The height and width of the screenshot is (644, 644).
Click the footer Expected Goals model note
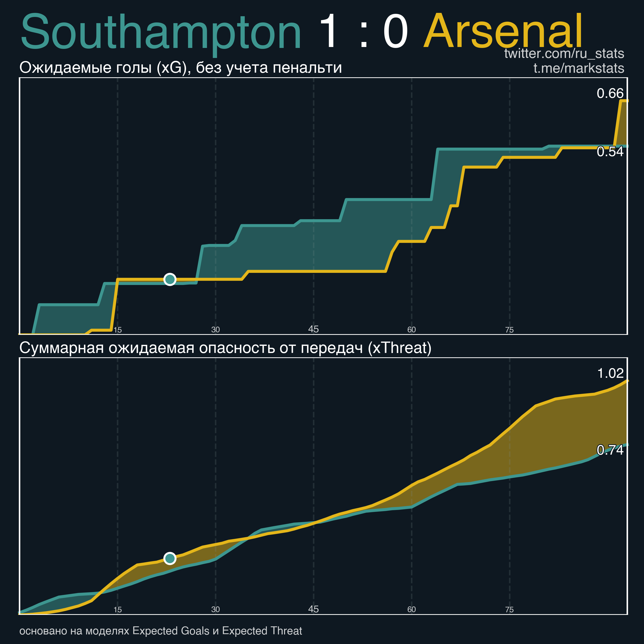click(161, 631)
